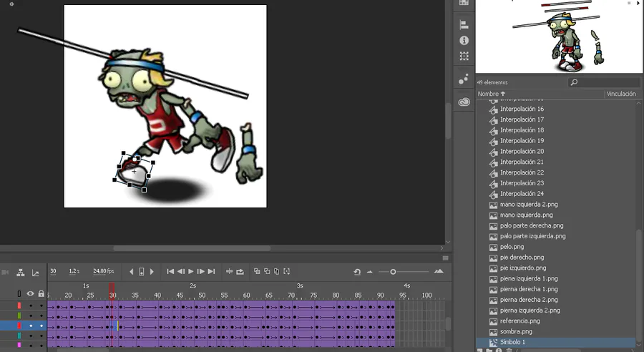The image size is (644, 352).
Task: Click the insert keyframe icon between the arrows
Action: point(141,271)
